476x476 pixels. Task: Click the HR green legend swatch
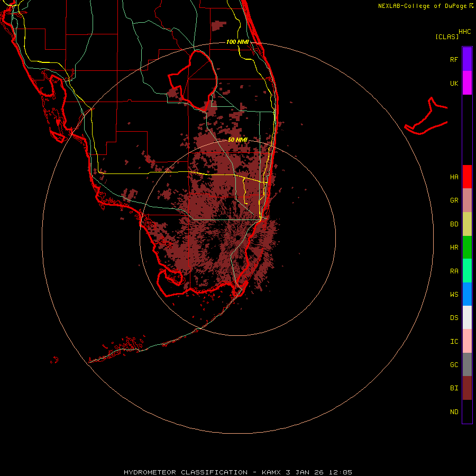467,247
